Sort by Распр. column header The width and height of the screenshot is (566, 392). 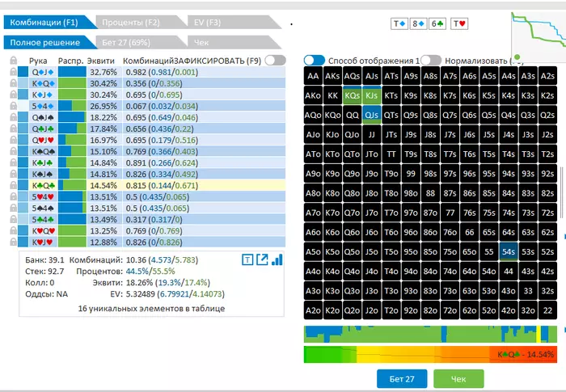pyautogui.click(x=71, y=61)
